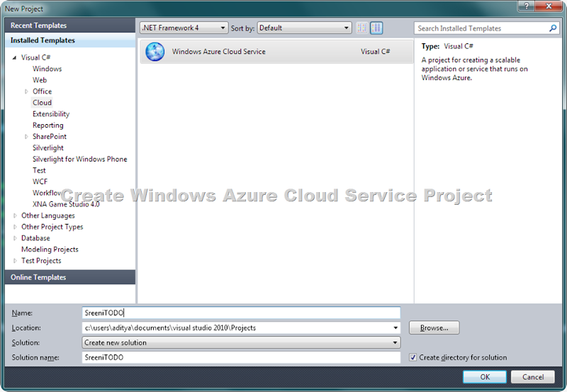The image size is (567, 392).
Task: Expand the Database node
Action: (15, 238)
